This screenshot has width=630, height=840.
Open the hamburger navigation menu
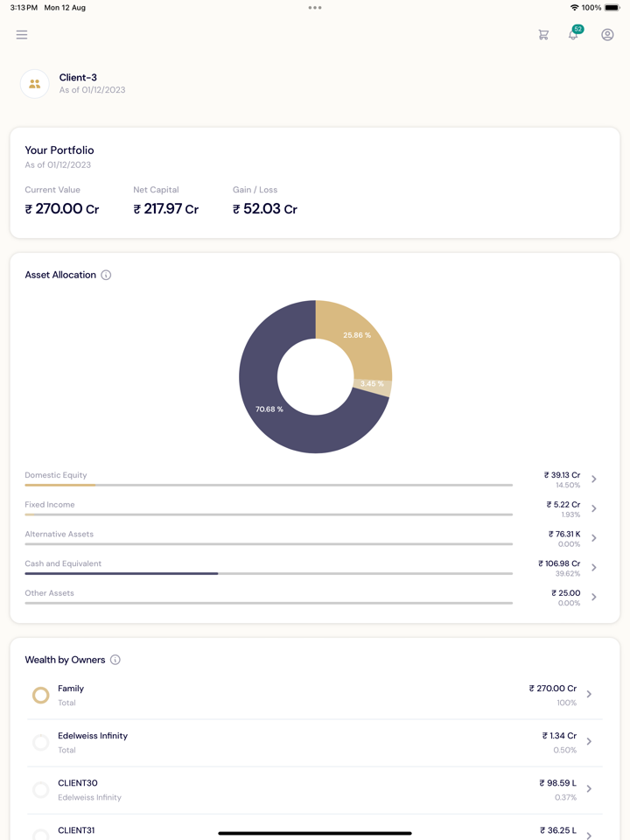click(x=22, y=35)
